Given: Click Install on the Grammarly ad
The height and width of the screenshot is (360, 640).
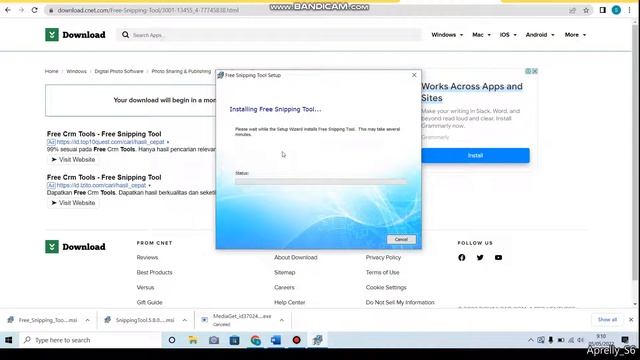Looking at the screenshot, I should pos(475,156).
